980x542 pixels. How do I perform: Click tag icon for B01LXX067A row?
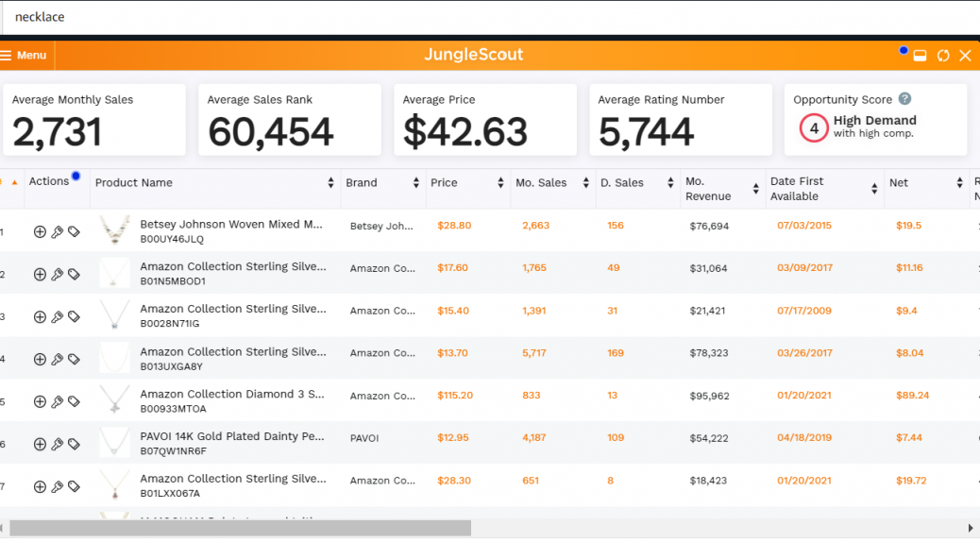(x=74, y=487)
